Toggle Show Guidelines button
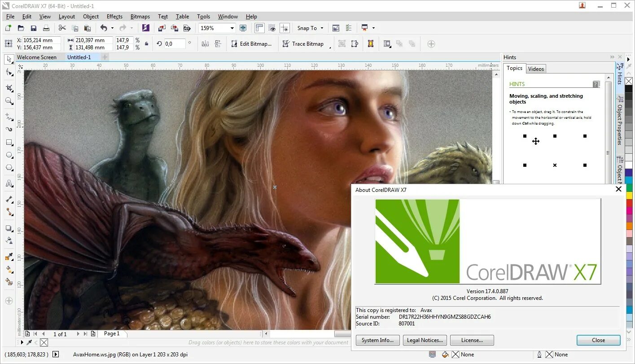This screenshot has height=364, width=635. 285,28
